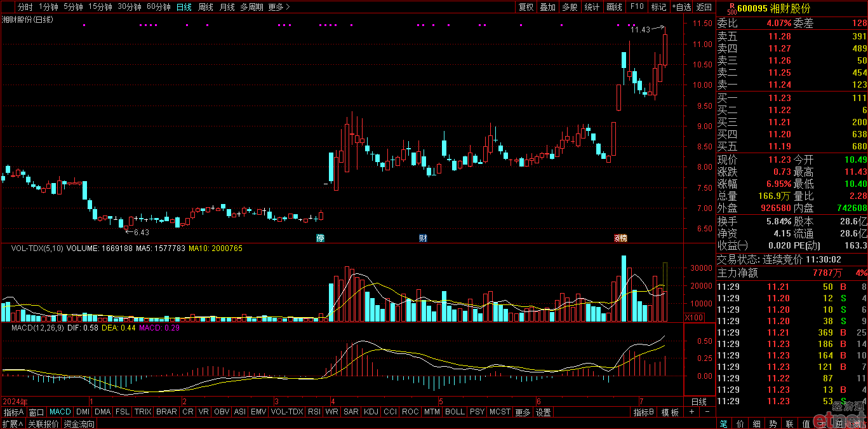Select the DMI indicator tab
The width and height of the screenshot is (868, 429).
pos(83,412)
